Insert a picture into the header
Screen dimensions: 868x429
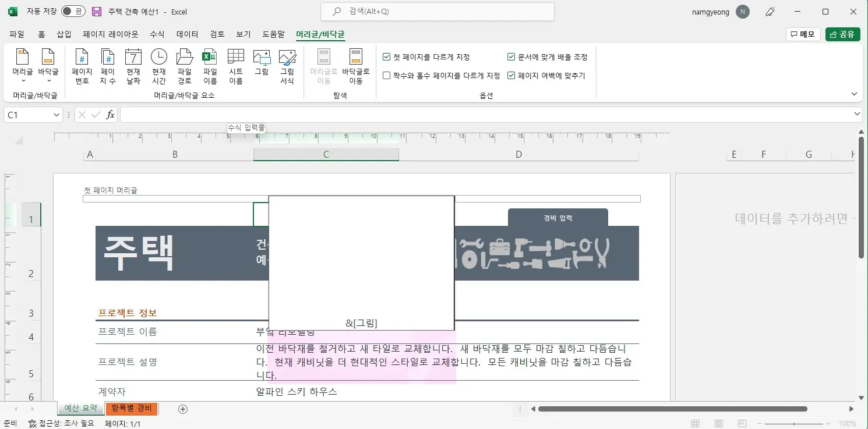coord(262,64)
